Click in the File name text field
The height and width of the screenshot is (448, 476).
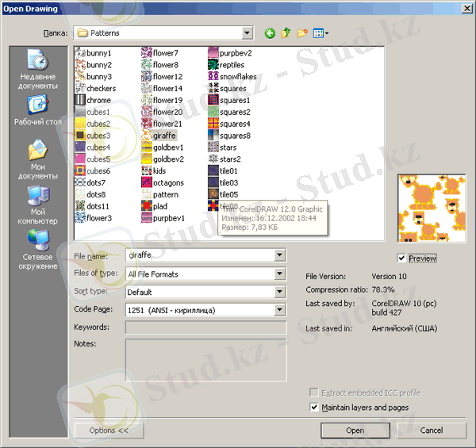(x=201, y=255)
